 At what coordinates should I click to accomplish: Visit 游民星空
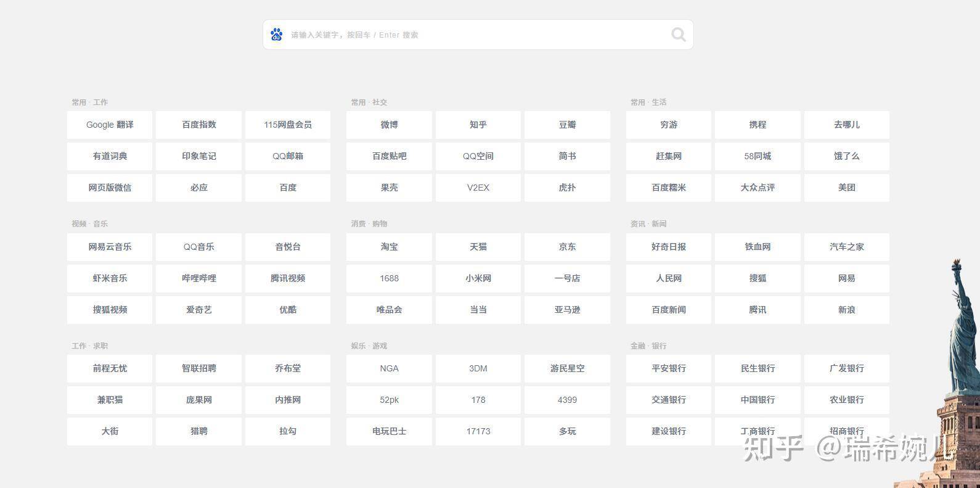[567, 368]
